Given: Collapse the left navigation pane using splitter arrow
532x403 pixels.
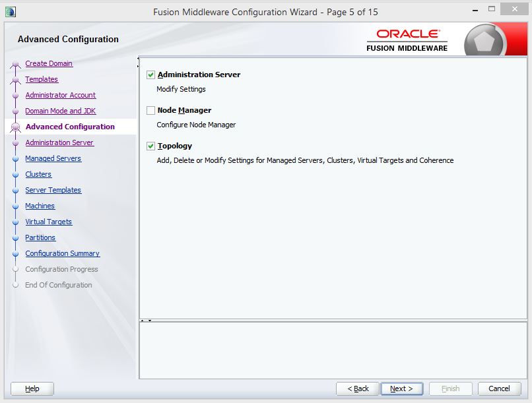Looking at the screenshot, I should point(138,59).
